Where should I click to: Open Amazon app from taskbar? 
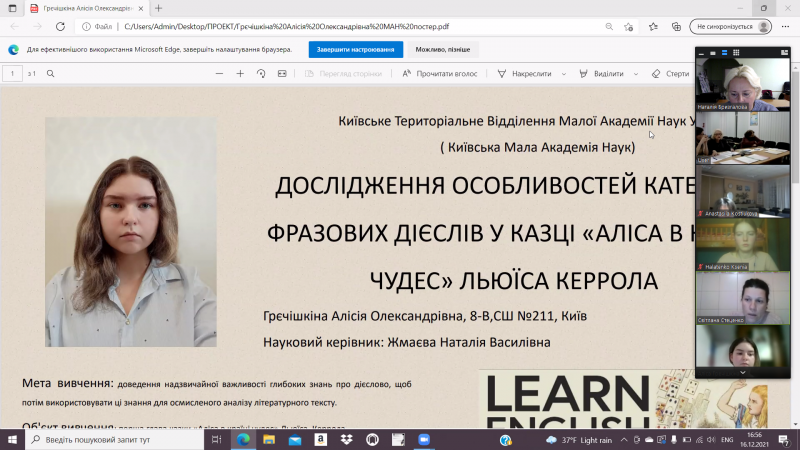coord(320,439)
